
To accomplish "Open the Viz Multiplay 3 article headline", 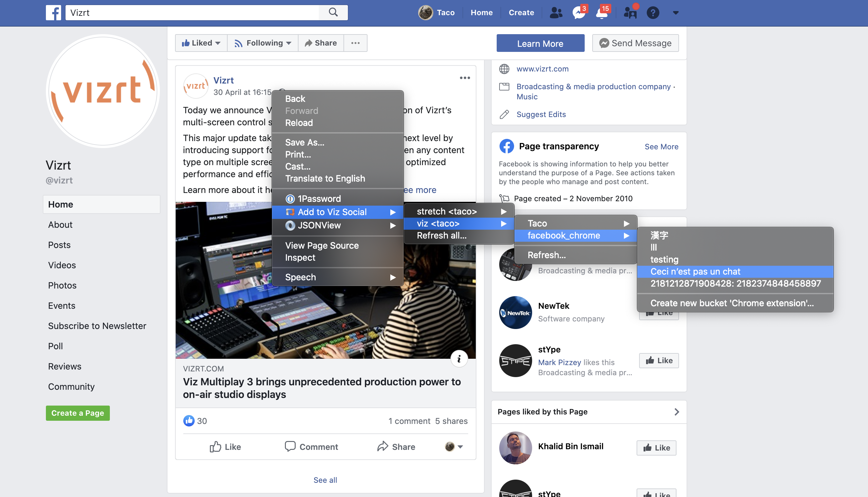I will (322, 388).
